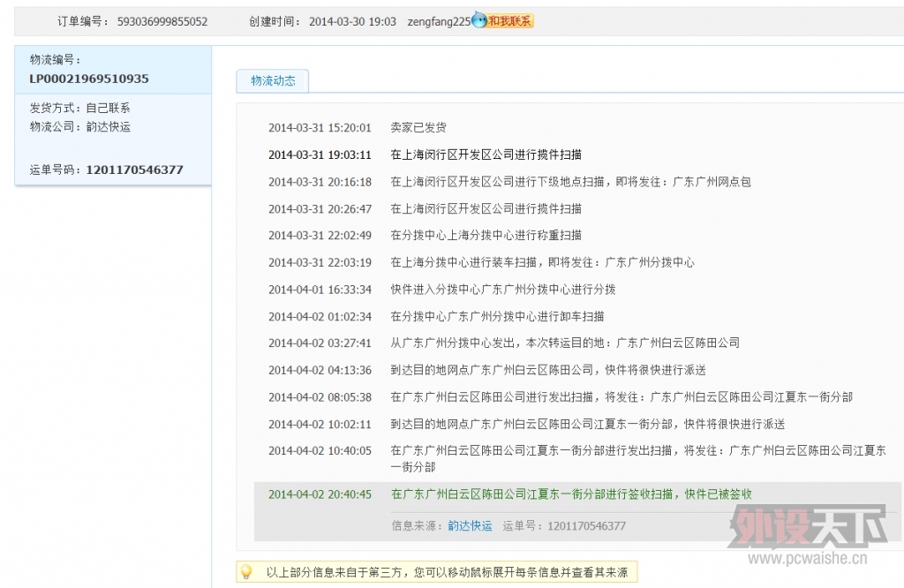Click 物流公司:韵达快运 text

(x=79, y=127)
